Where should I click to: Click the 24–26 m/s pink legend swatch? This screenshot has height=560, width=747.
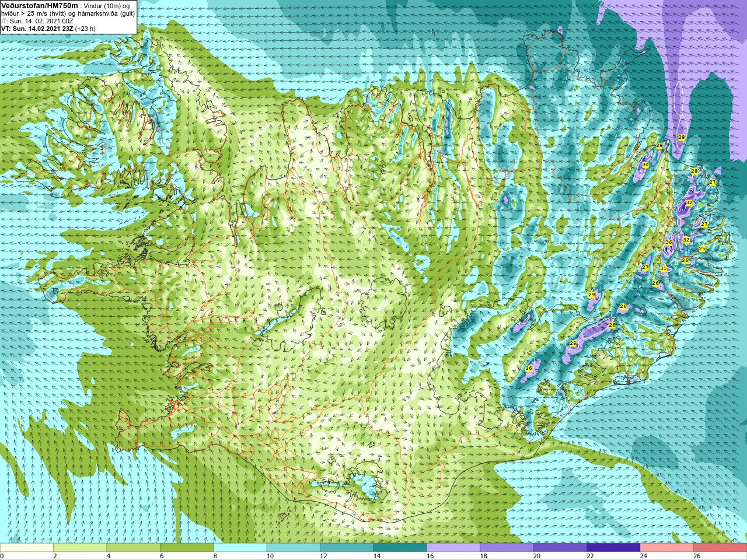(x=667, y=548)
